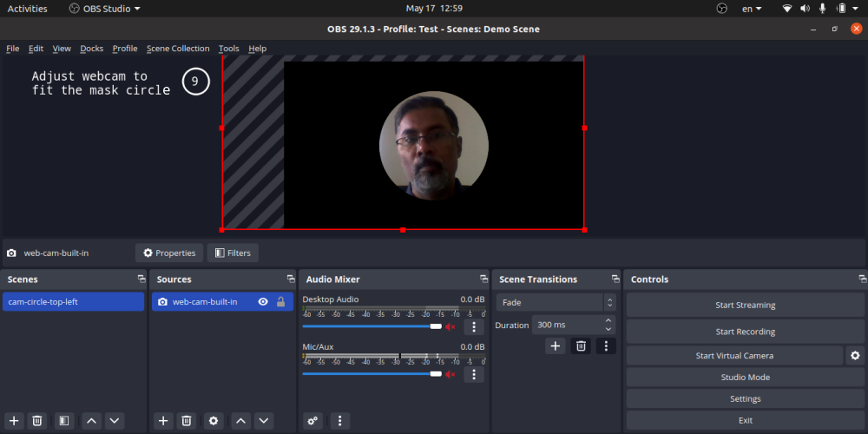The image size is (868, 434).
Task: Open Docks menu
Action: [x=92, y=48]
